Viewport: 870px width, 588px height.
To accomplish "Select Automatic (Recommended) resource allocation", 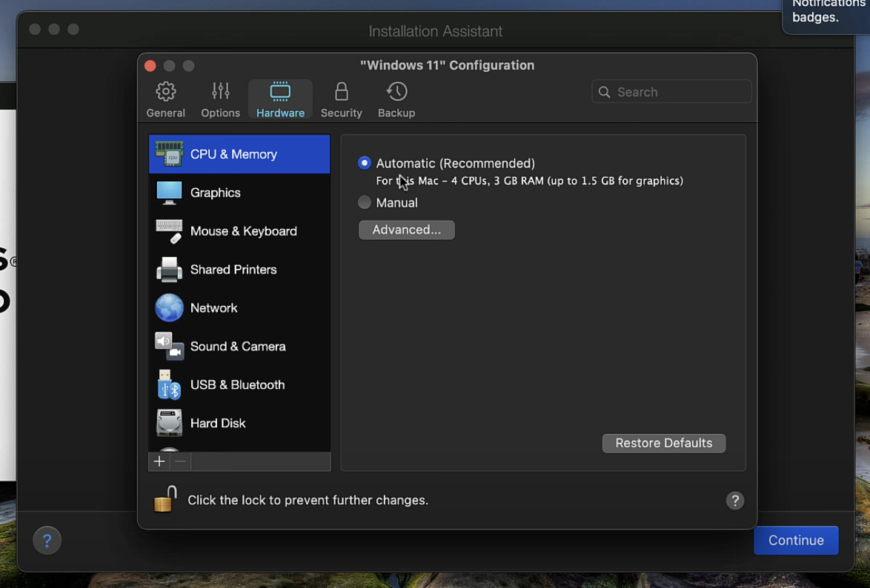I will tap(364, 162).
